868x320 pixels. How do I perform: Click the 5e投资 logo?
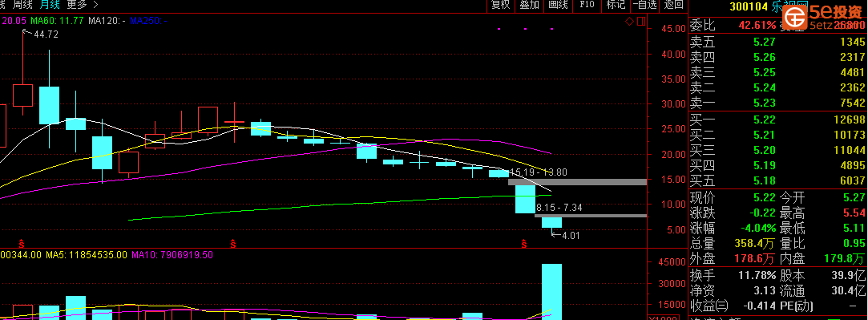826,18
